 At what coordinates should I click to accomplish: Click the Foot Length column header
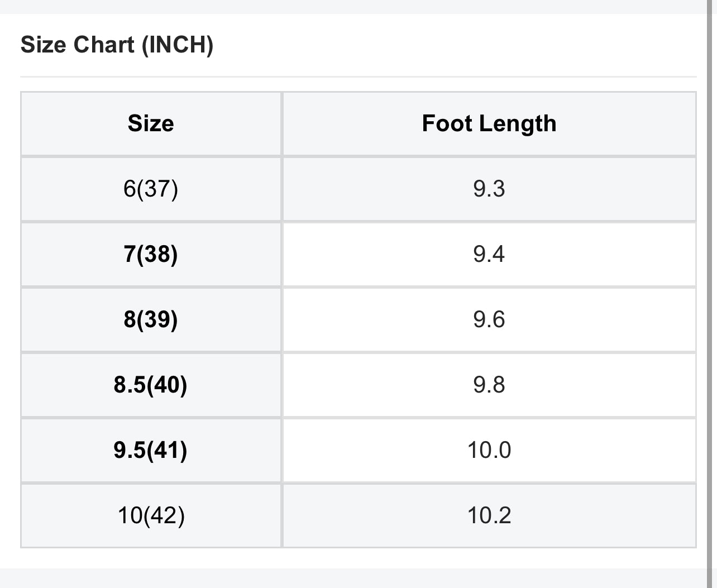pyautogui.click(x=489, y=123)
